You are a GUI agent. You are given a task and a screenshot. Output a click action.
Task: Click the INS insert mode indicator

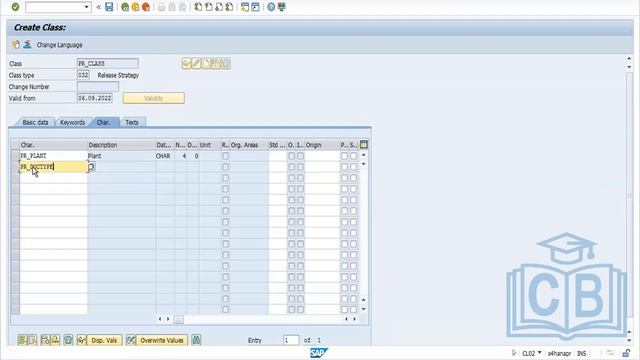[x=582, y=353]
